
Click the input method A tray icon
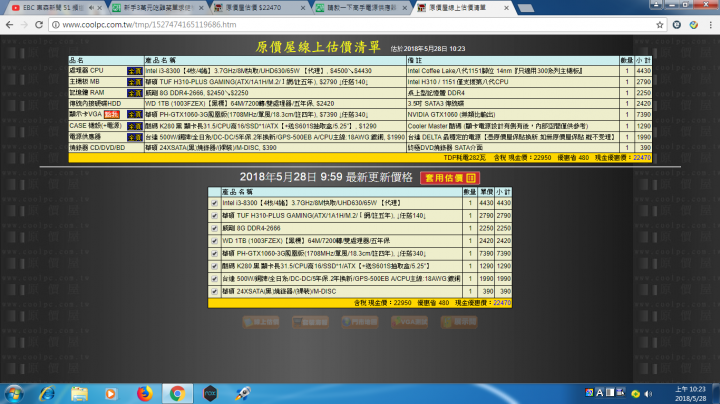coord(599,393)
